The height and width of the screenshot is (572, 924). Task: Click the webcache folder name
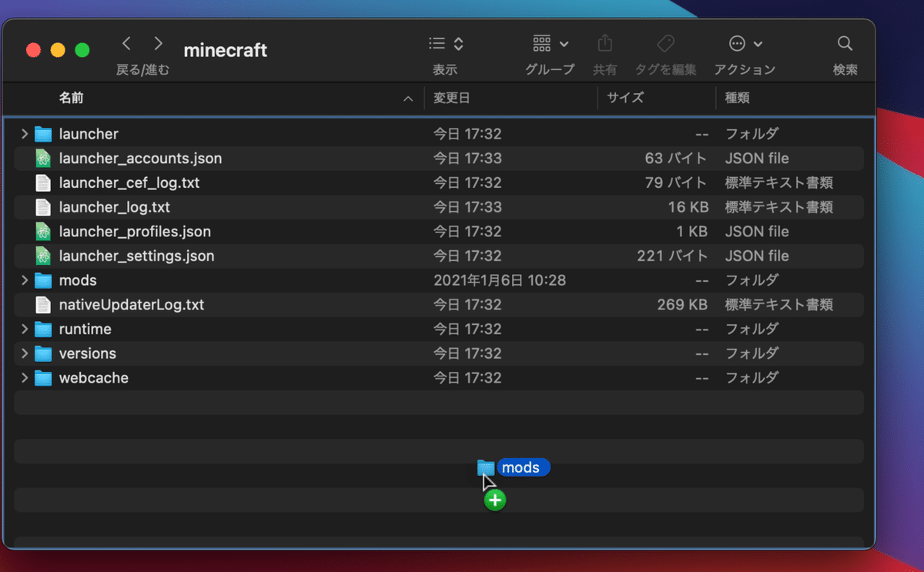pyautogui.click(x=93, y=378)
